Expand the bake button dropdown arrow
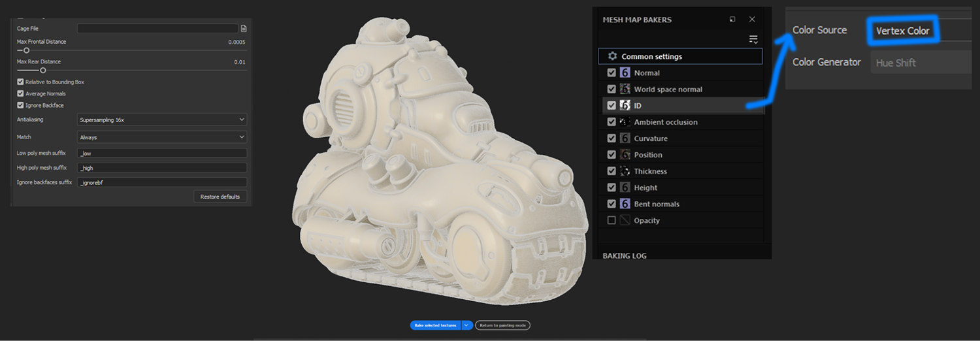The width and height of the screenshot is (980, 341). tap(466, 325)
